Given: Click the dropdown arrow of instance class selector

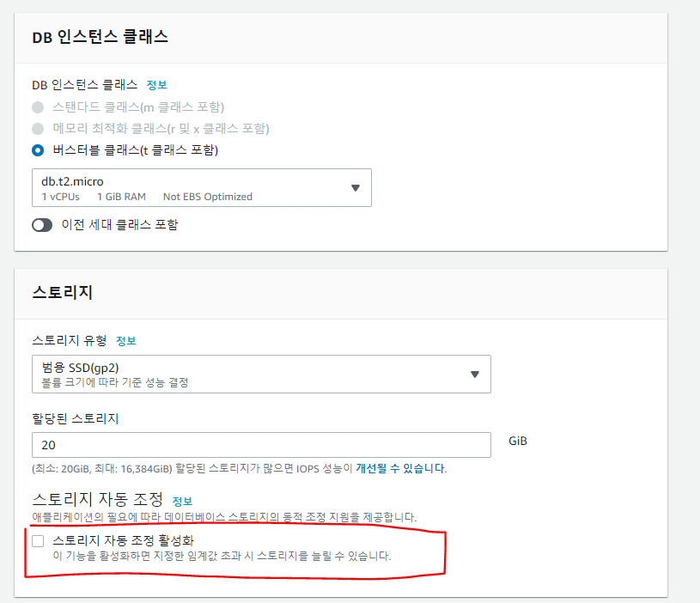Looking at the screenshot, I should click(356, 188).
